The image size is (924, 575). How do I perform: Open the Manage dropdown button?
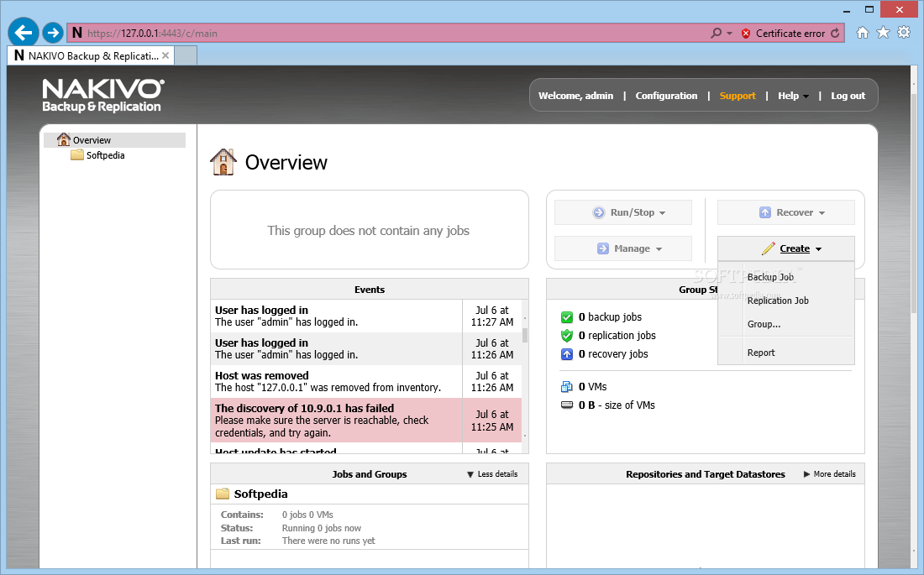[x=623, y=248]
